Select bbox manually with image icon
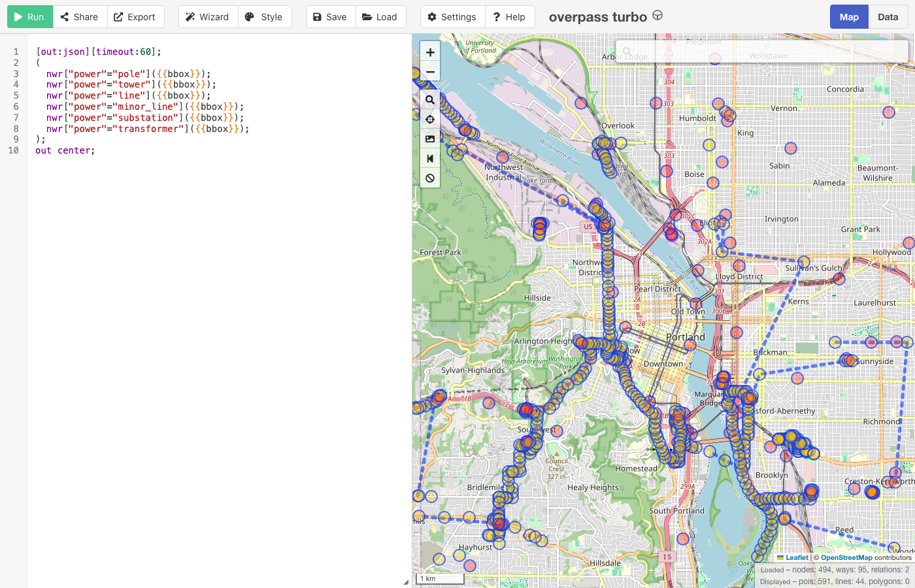Screen dimensions: 915x588 click(430, 139)
